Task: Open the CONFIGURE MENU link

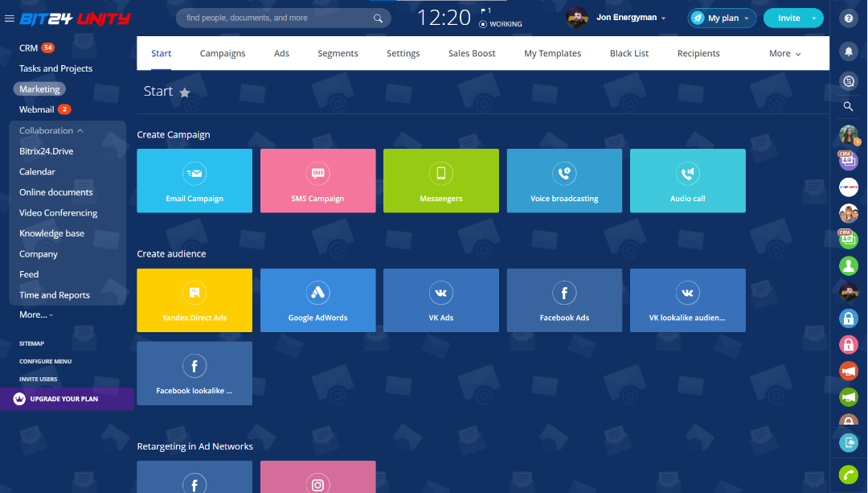Action: 45,361
